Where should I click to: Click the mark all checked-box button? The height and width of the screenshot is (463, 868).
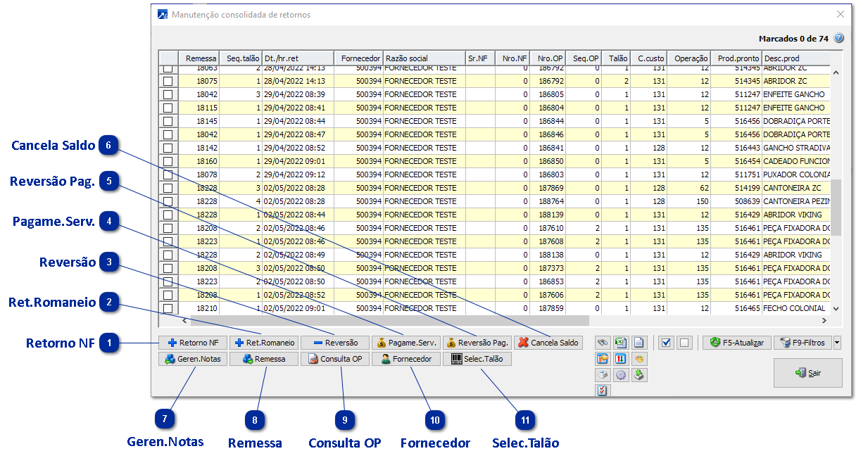coord(667,343)
